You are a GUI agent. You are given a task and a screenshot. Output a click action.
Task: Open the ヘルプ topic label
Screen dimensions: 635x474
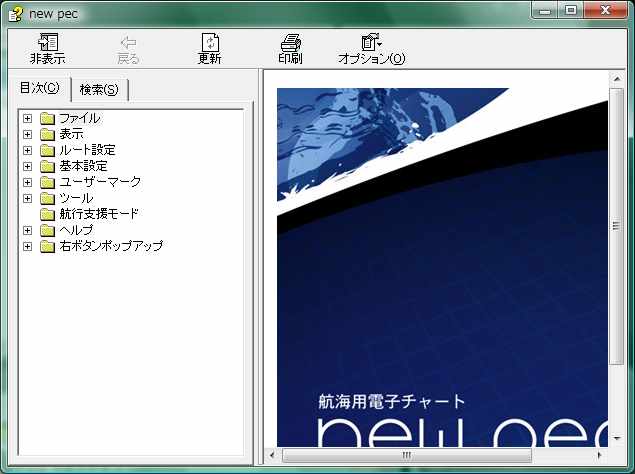[76, 230]
